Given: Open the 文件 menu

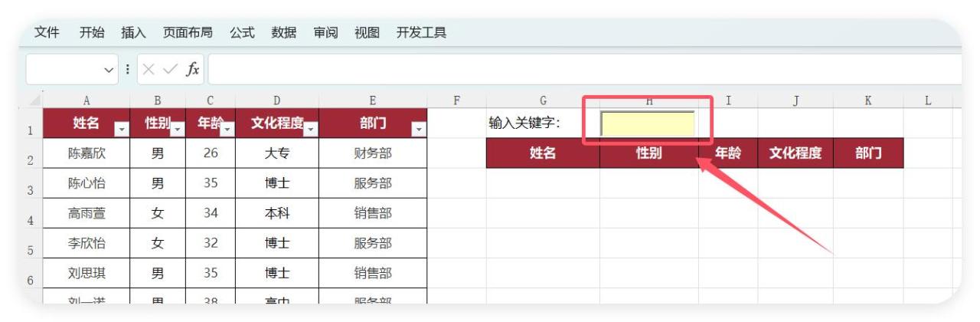Looking at the screenshot, I should (x=47, y=32).
